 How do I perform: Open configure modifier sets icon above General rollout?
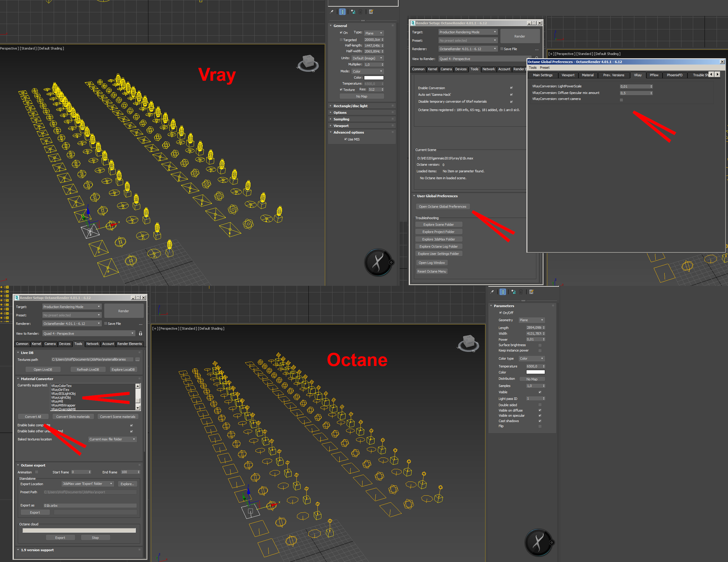pos(371,12)
